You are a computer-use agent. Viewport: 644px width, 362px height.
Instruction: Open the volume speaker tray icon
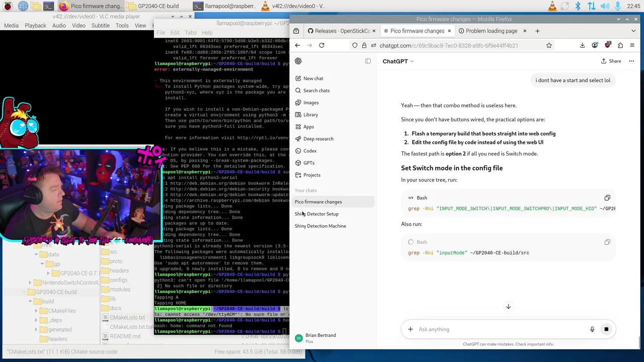pos(604,6)
